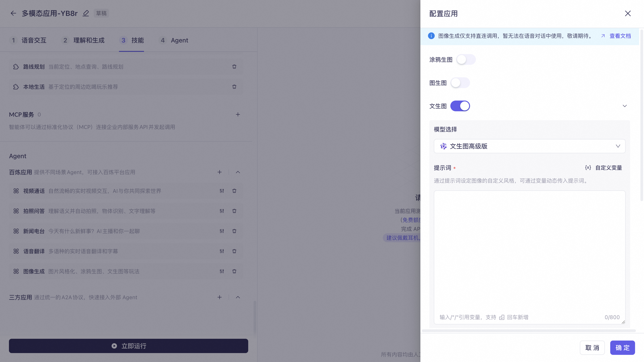Open settings icon for 拍照问答
This screenshot has height=362, width=644.
point(222,211)
